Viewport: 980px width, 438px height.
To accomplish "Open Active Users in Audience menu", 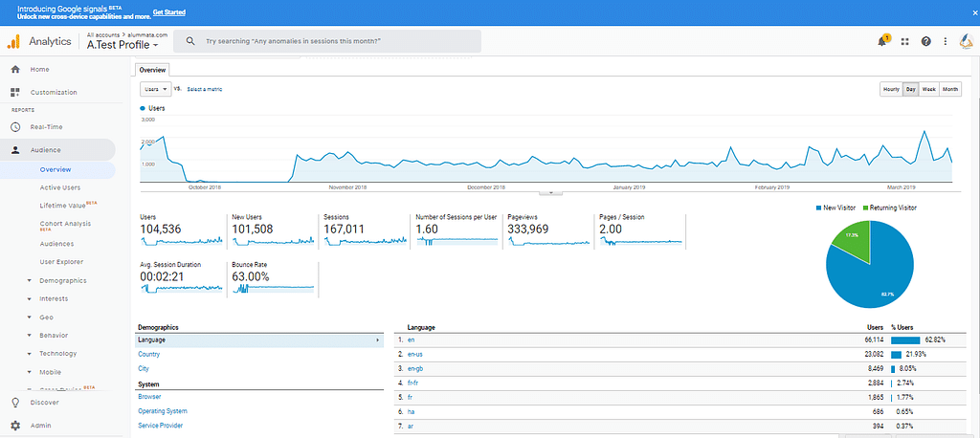I will (x=59, y=187).
